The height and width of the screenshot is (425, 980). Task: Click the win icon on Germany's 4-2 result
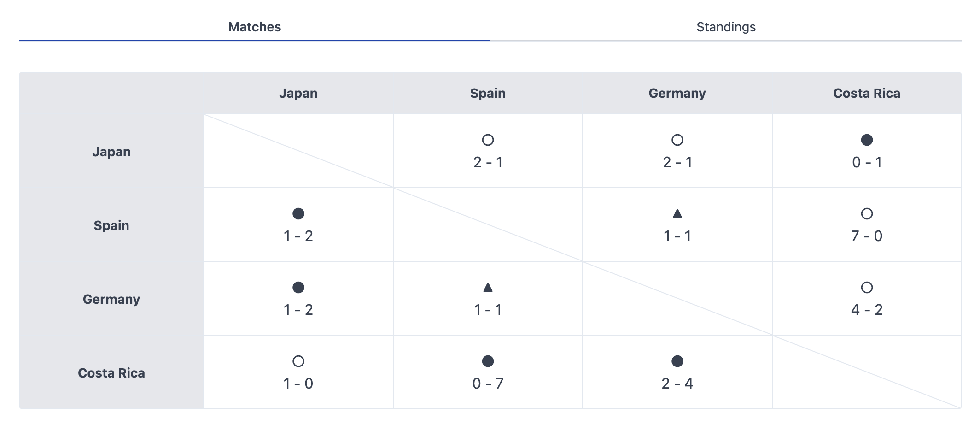pyautogui.click(x=867, y=288)
